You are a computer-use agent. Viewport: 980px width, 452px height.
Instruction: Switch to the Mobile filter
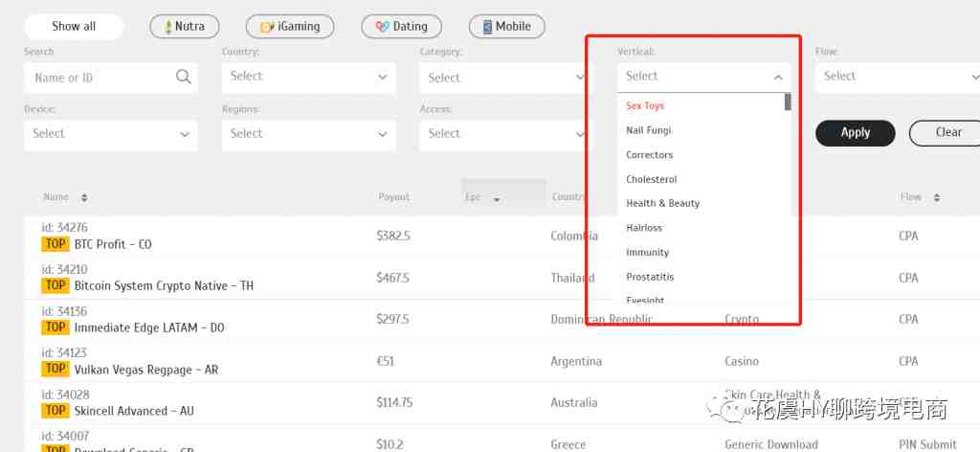pyautogui.click(x=506, y=27)
